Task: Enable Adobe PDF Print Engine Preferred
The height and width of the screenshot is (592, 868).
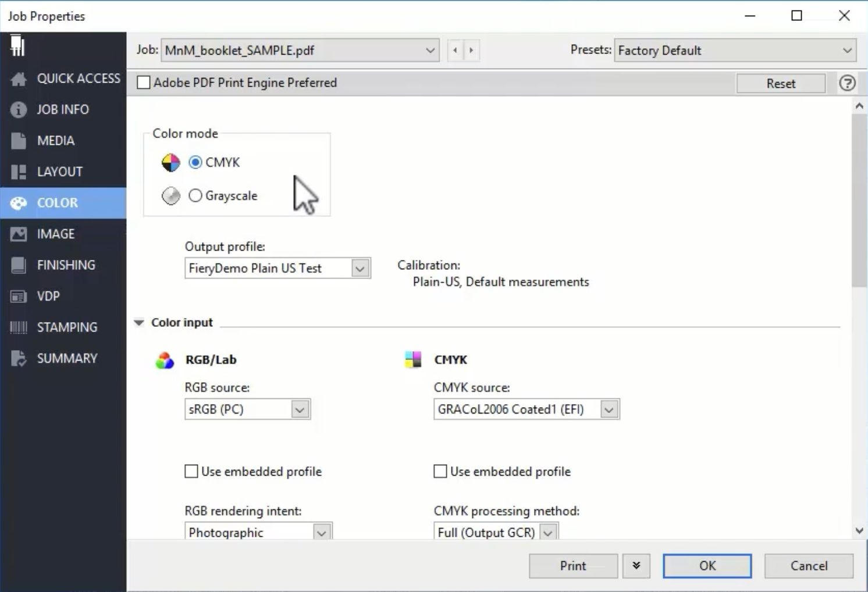Action: pos(144,83)
